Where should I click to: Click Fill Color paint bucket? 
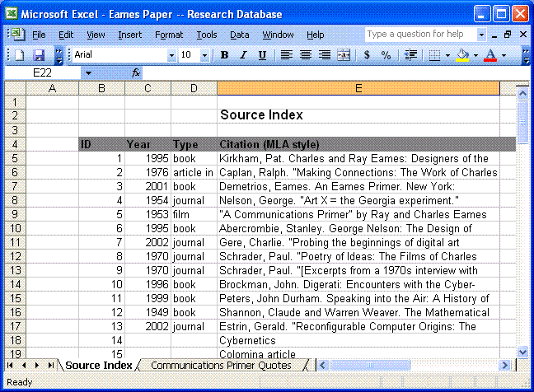pos(462,55)
